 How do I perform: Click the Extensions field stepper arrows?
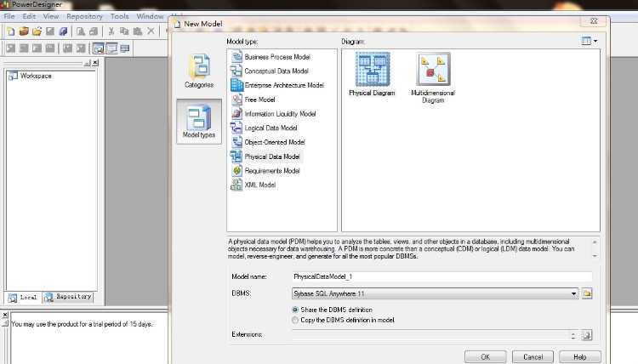(x=573, y=335)
